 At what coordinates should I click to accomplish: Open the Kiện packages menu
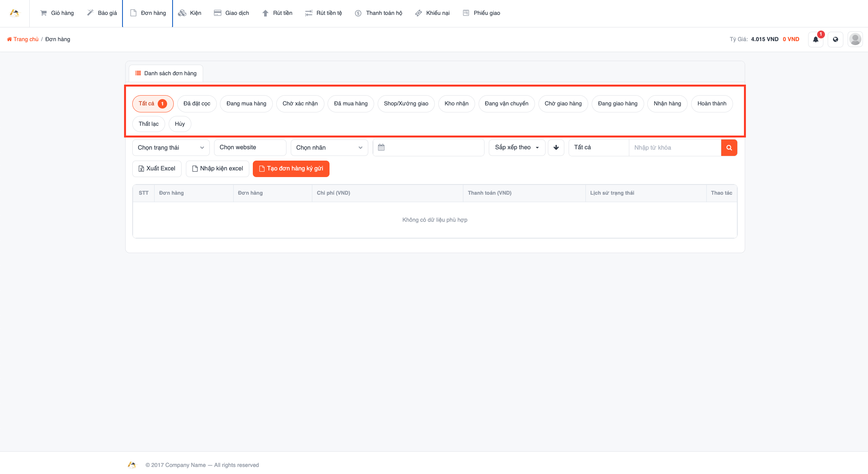[190, 13]
